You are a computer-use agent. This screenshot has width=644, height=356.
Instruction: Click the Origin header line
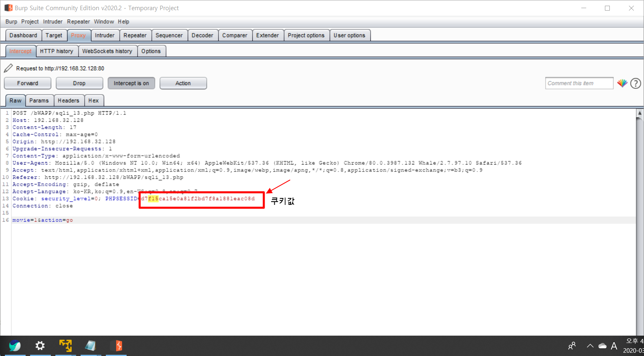coord(64,142)
